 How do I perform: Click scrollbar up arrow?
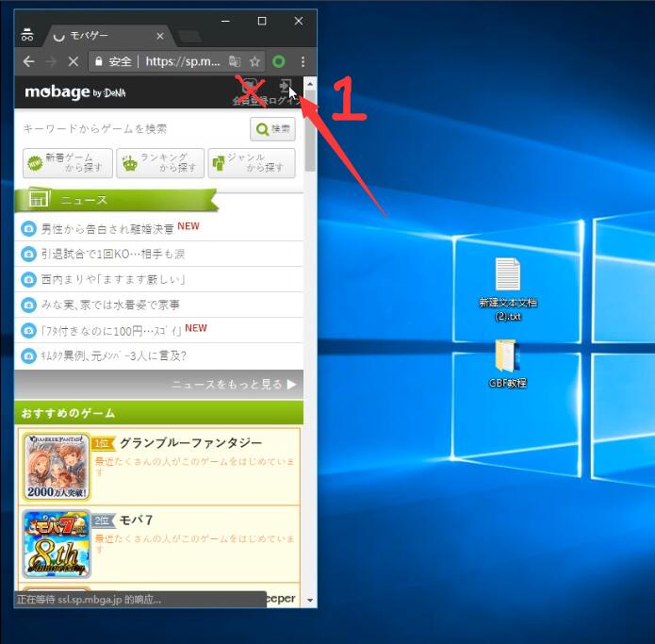(310, 84)
